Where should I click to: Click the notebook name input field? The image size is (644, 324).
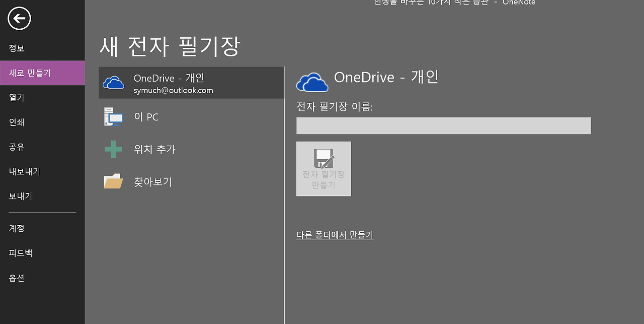coord(443,125)
